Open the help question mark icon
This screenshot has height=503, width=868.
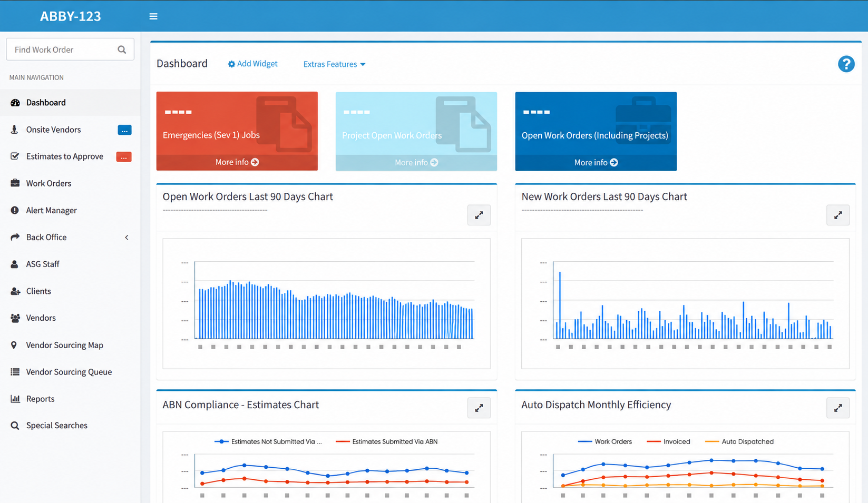coord(846,64)
